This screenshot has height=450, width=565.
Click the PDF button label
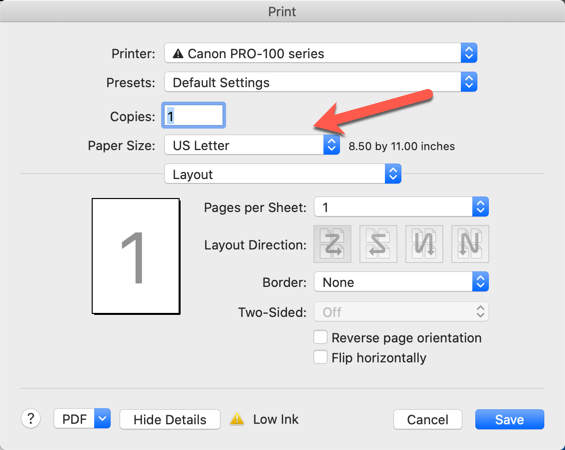point(75,419)
